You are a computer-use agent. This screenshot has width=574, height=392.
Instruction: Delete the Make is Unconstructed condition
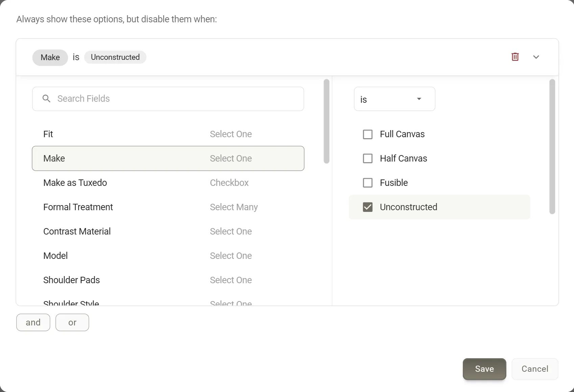[515, 57]
